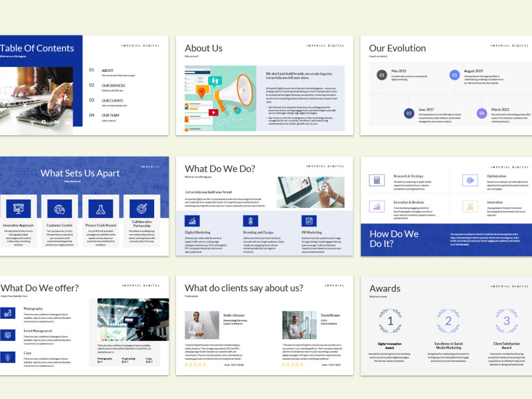Click the 'What Do We Do?' slide title

point(220,169)
